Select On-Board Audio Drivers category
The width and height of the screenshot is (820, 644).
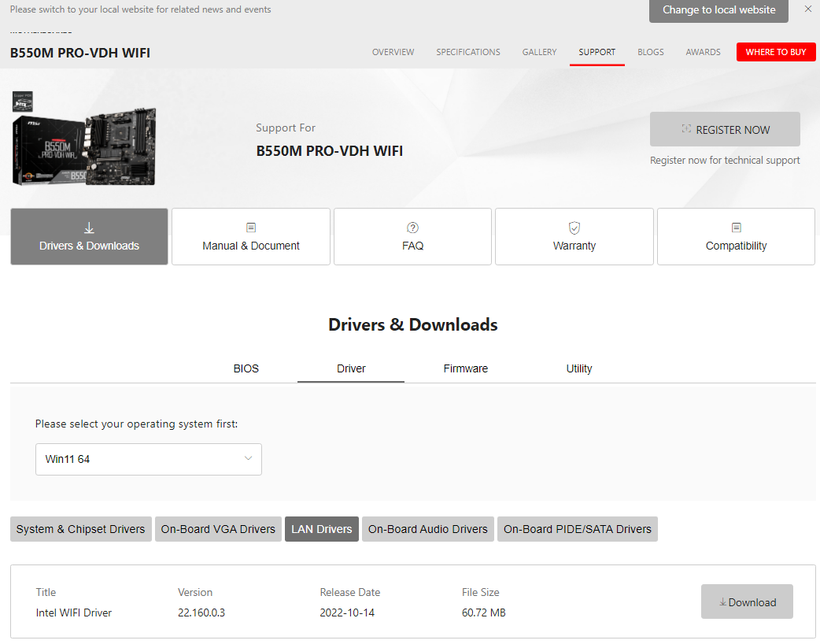(x=428, y=529)
